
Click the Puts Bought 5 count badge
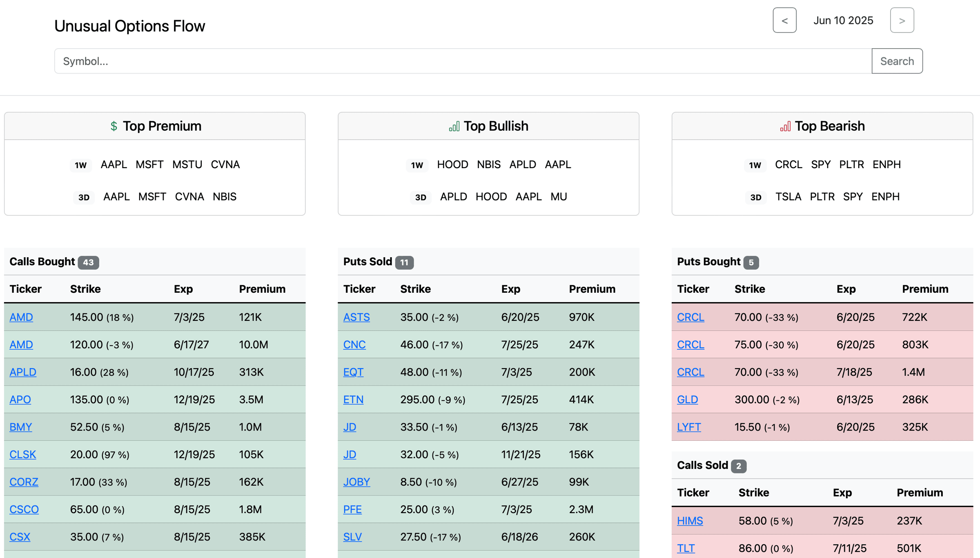[751, 262]
